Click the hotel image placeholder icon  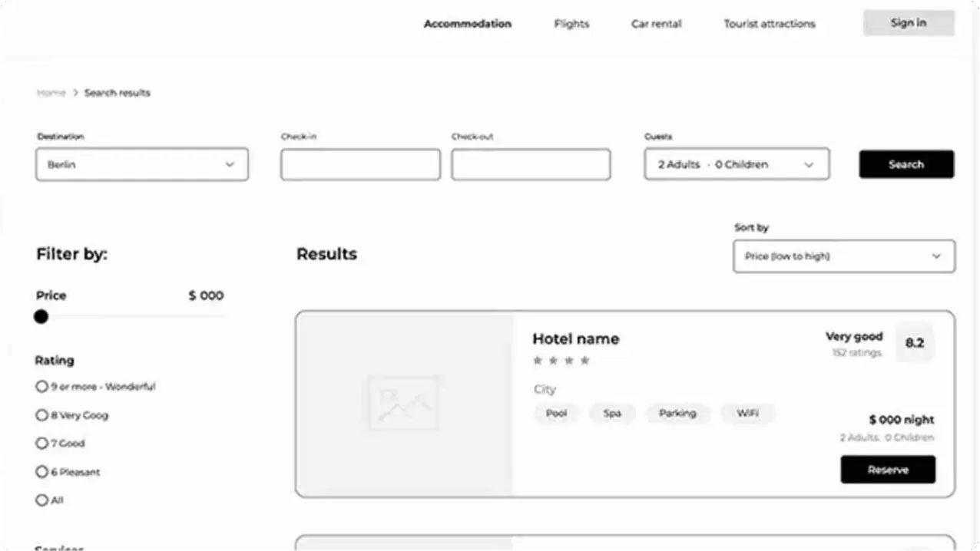click(x=403, y=402)
